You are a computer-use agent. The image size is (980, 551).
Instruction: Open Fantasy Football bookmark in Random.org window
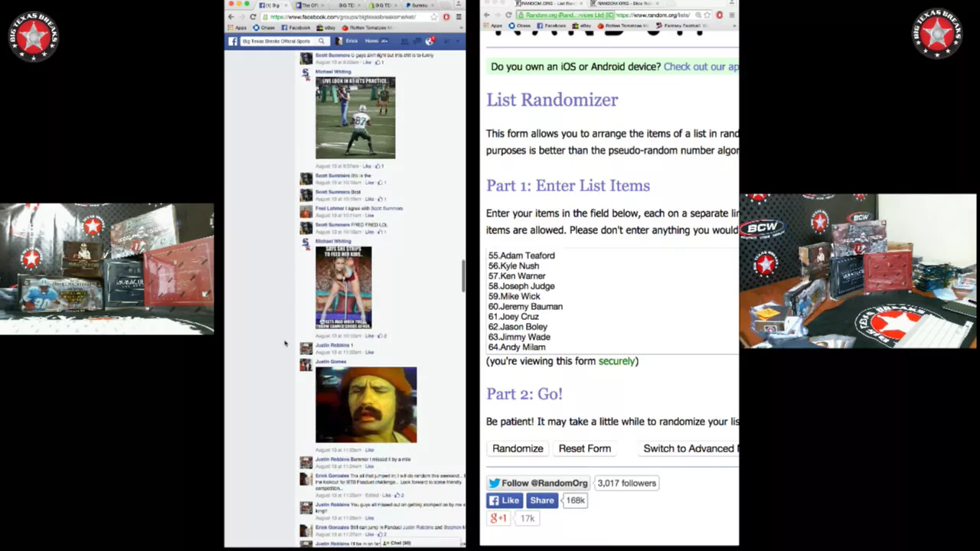coord(681,26)
